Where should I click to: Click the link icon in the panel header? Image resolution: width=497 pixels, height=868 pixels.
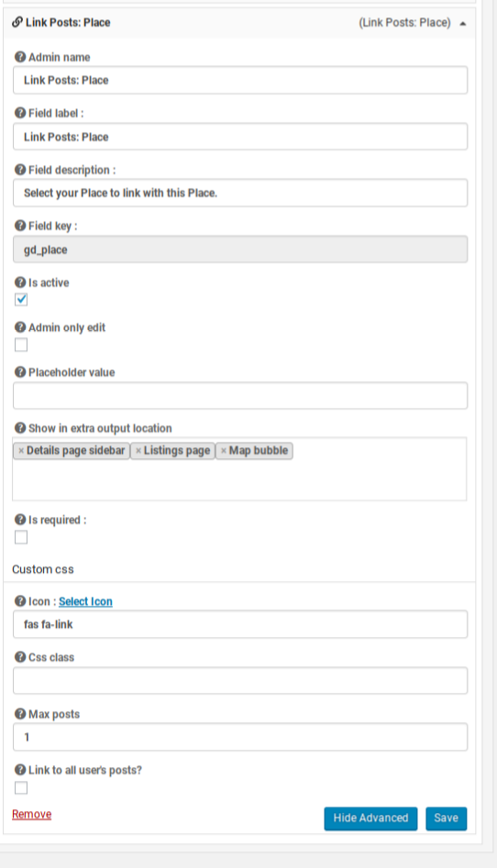tap(17, 22)
